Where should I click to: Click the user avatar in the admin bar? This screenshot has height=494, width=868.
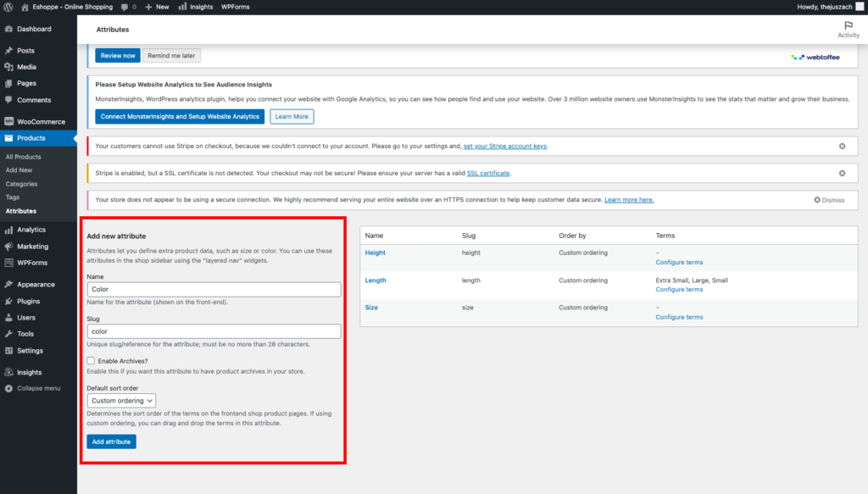tap(860, 7)
